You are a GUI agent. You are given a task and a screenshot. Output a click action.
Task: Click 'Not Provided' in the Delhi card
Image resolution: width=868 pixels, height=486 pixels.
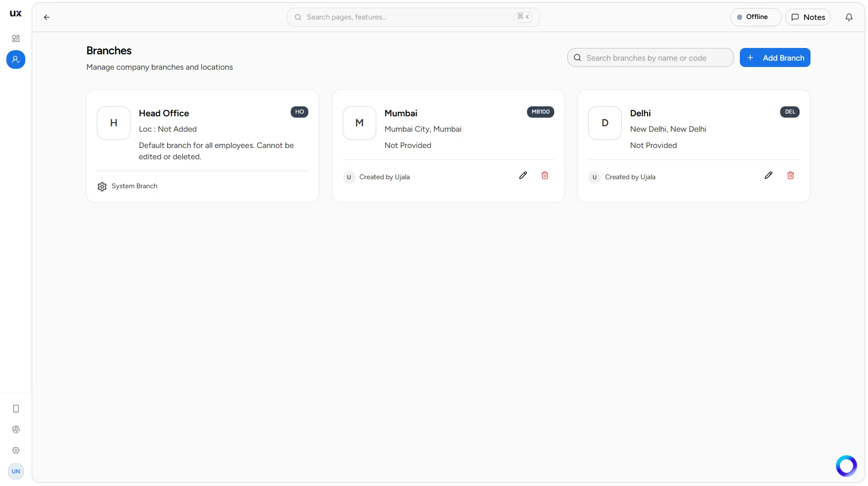[x=653, y=145]
